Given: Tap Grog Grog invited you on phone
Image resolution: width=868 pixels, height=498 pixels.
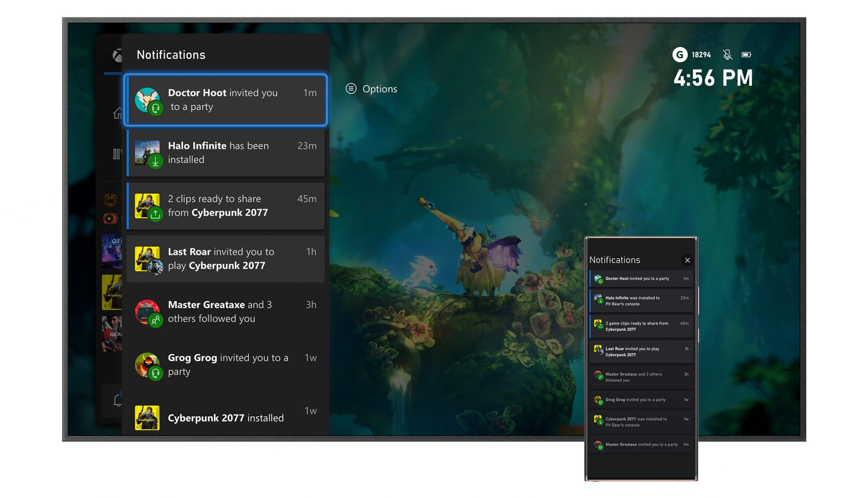Looking at the screenshot, I should coord(641,399).
